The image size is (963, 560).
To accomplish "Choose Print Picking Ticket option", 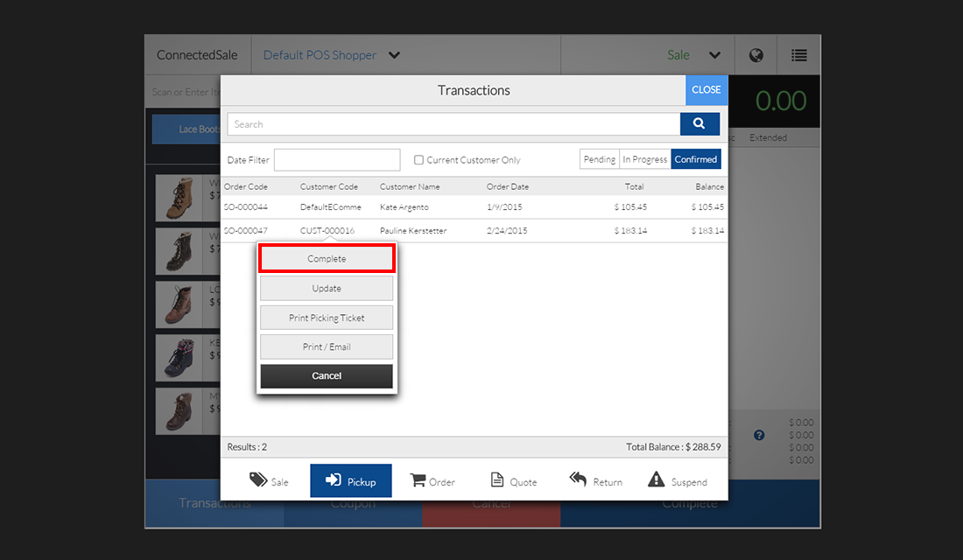I will [x=327, y=318].
